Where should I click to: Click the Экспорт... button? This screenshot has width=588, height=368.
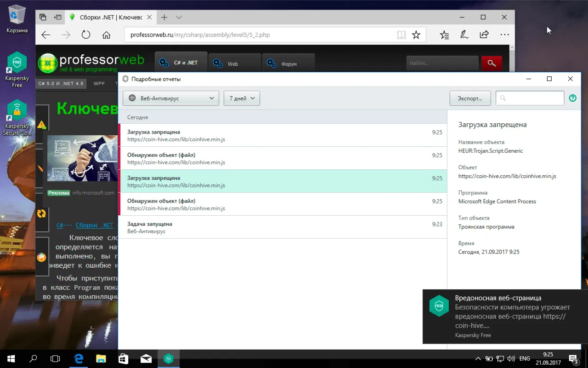click(x=470, y=98)
